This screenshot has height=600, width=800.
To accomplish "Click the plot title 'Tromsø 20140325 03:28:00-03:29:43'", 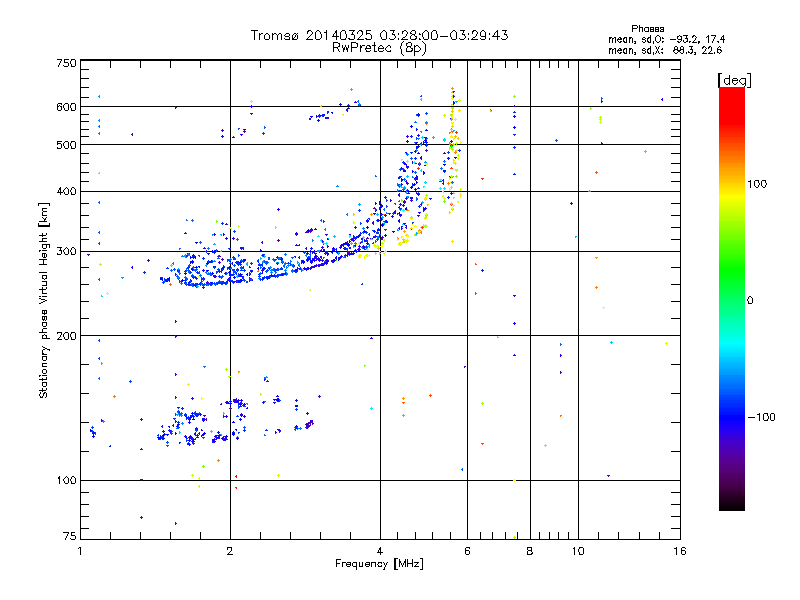I will pyautogui.click(x=379, y=35).
